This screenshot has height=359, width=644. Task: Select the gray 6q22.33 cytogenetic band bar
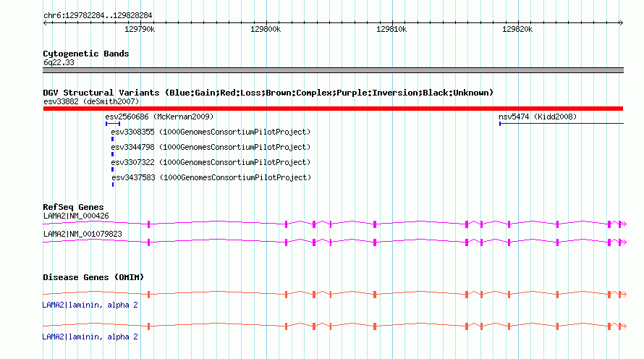click(x=333, y=70)
